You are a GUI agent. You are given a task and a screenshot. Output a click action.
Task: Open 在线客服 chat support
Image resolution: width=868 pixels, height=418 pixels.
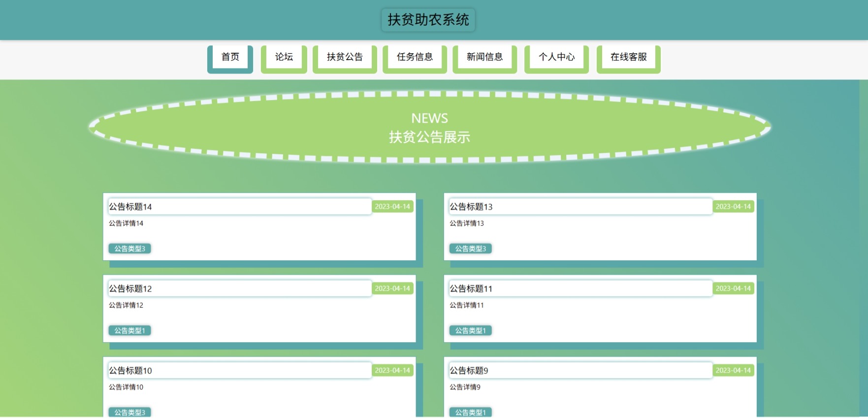point(628,59)
